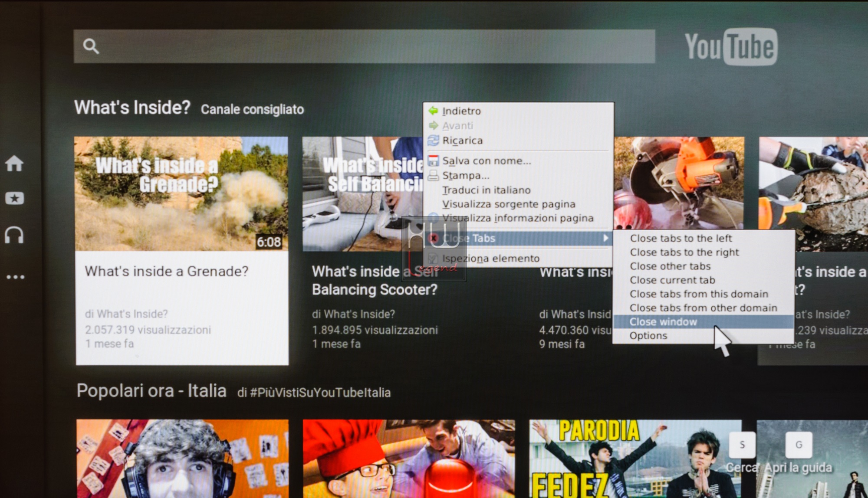Open the headphones guy popular video thumbnail
This screenshot has height=498, width=868.
[182, 459]
